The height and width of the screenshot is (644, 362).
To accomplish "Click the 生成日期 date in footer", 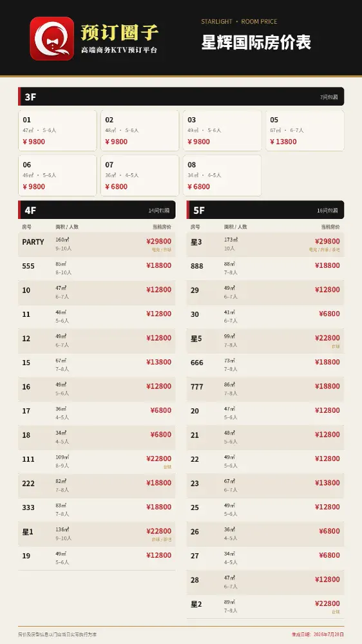I will coord(318,634).
